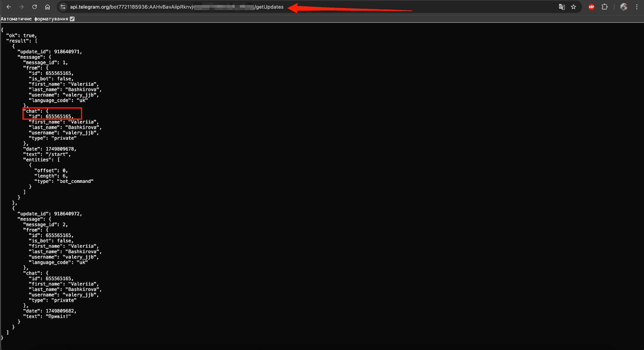Open the Chrome three-dot menu
644x350 pixels.
[637, 7]
